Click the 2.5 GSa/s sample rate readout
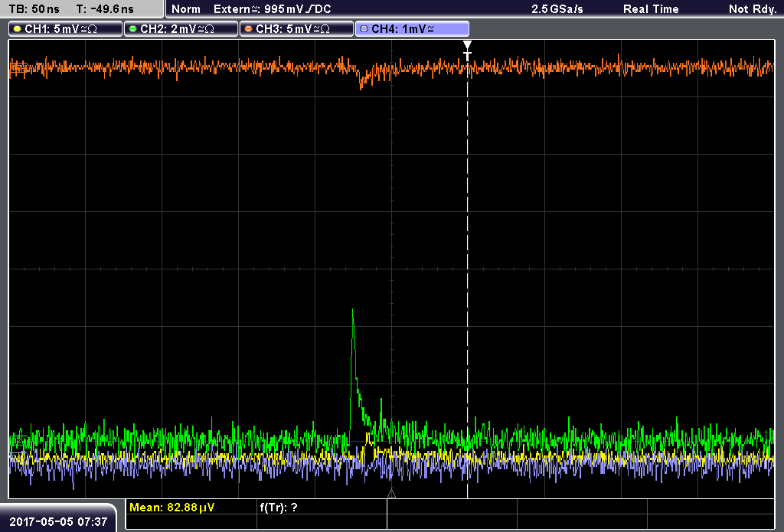Screen dimensions: 784x532 click(x=557, y=9)
